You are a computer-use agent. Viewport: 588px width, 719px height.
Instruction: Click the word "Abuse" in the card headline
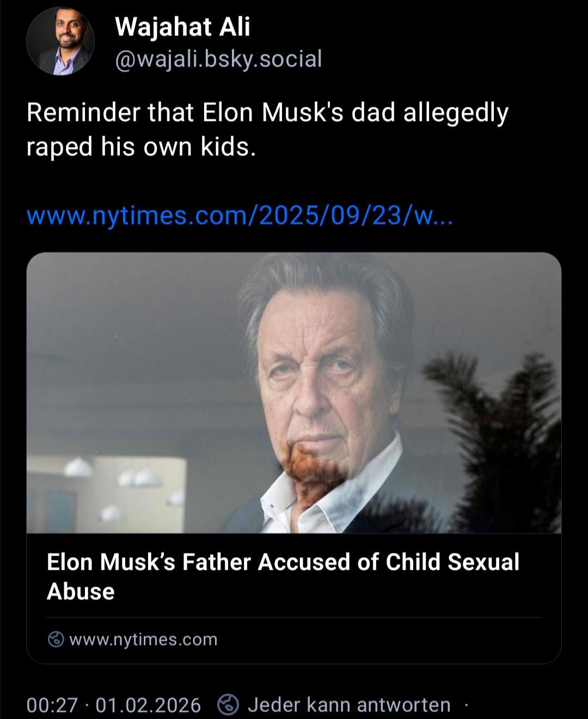[x=81, y=592]
